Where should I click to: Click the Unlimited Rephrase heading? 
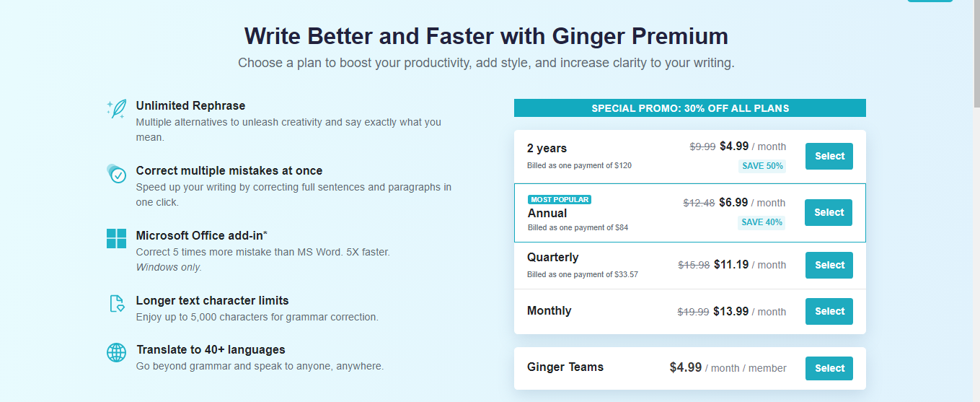click(x=190, y=105)
